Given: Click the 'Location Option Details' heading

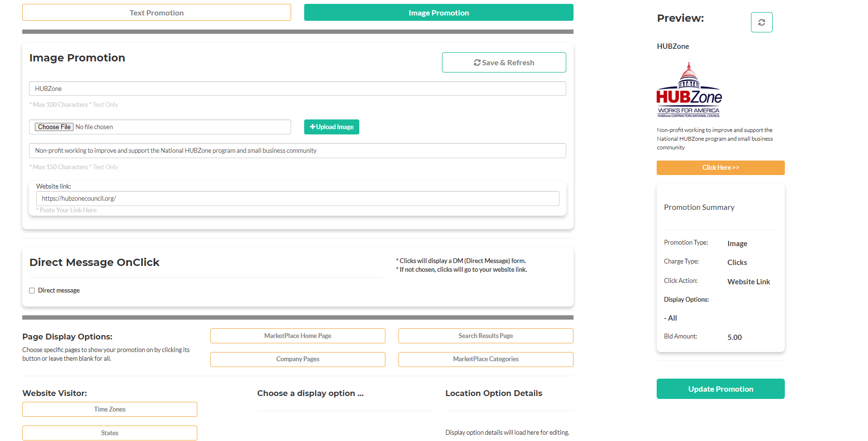Looking at the screenshot, I should tap(494, 393).
